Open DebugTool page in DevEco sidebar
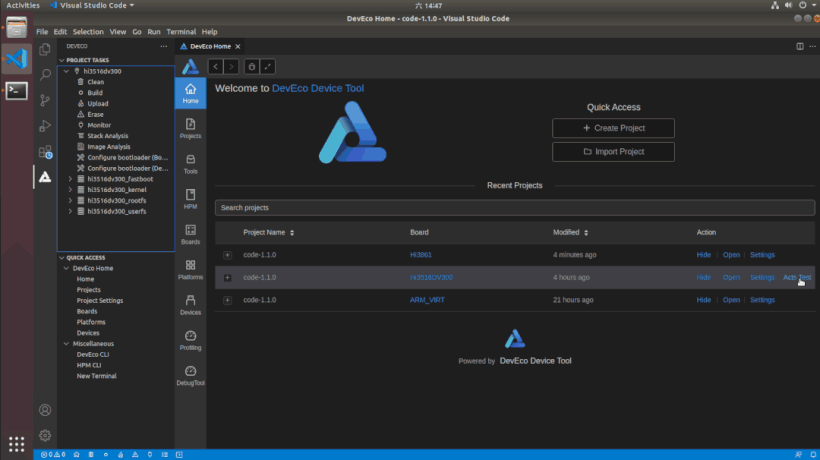Screen dimensions: 820x460 coord(190,376)
